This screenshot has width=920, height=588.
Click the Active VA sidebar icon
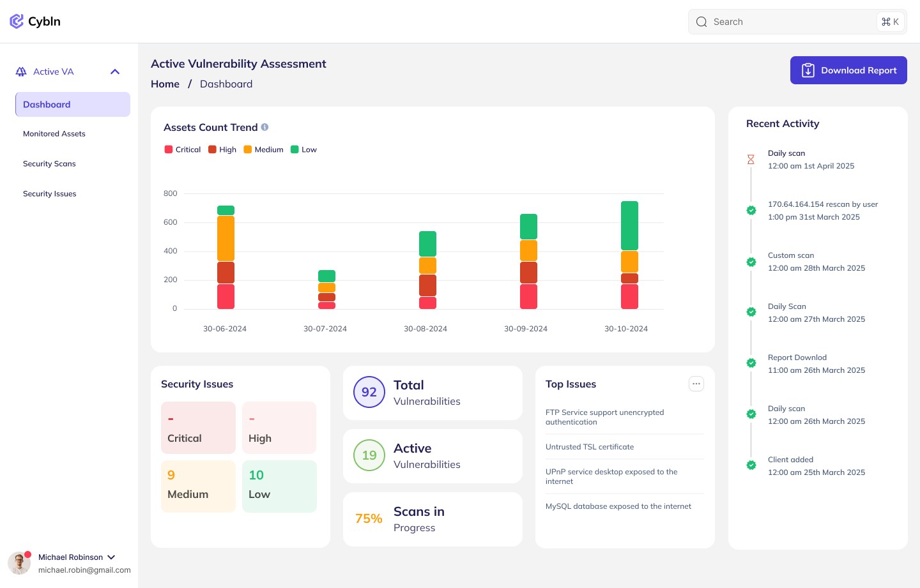pos(21,72)
